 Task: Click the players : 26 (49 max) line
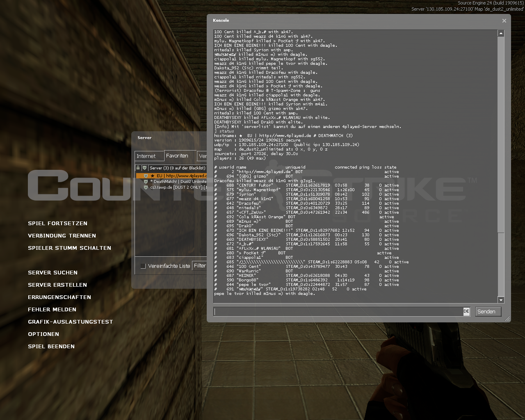pyautogui.click(x=240, y=158)
